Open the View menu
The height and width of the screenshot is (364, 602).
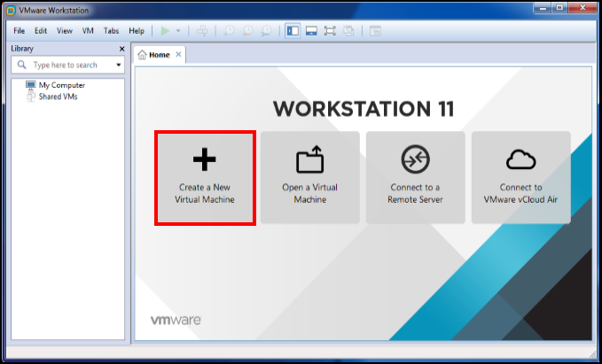tap(65, 31)
